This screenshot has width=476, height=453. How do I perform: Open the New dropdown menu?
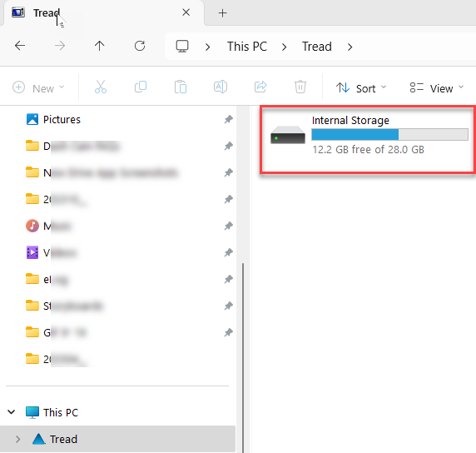pyautogui.click(x=38, y=88)
